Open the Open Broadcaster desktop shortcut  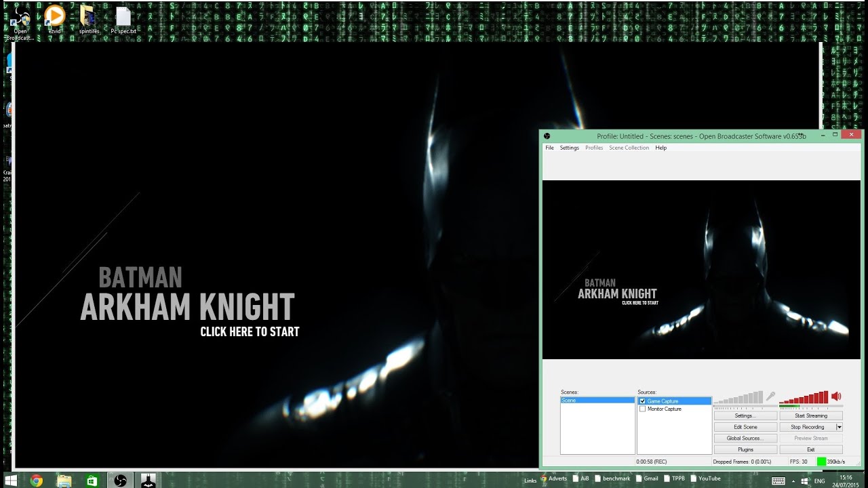pyautogui.click(x=20, y=22)
